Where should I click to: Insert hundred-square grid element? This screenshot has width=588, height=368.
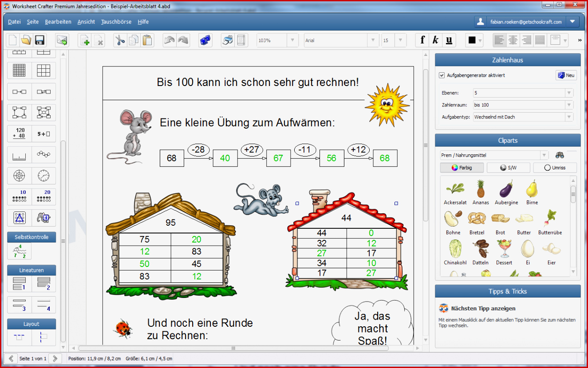click(19, 70)
